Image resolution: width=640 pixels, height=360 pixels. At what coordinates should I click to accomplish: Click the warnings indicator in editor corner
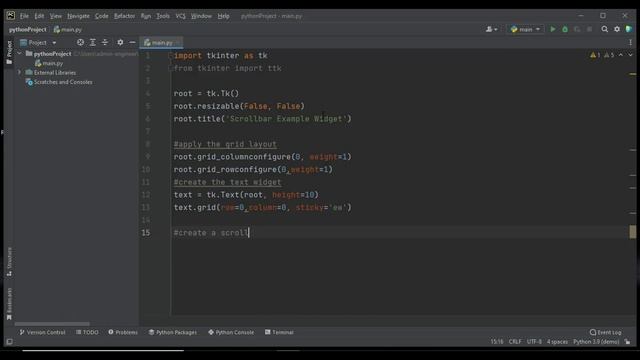click(x=602, y=55)
